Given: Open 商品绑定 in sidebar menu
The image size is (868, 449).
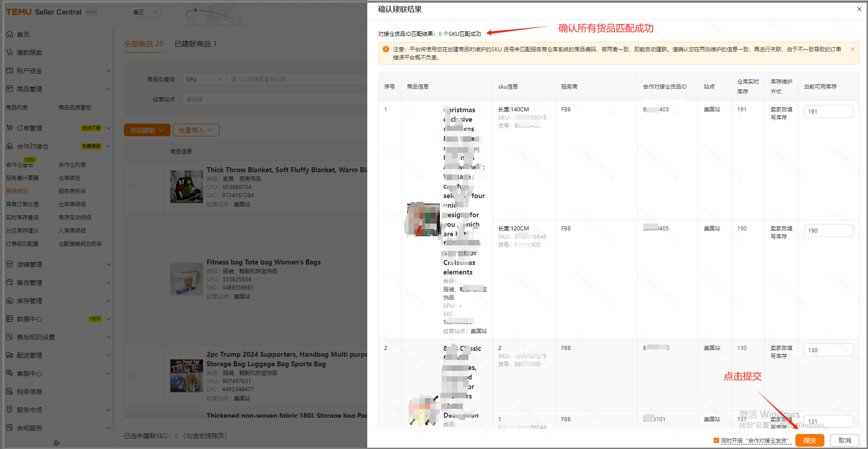Looking at the screenshot, I should [x=17, y=191].
